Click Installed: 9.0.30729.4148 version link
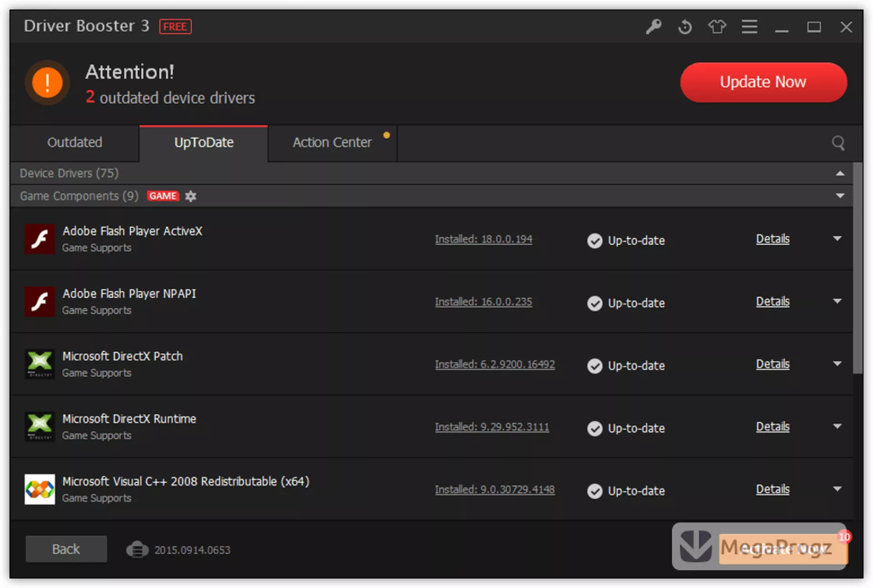The width and height of the screenshot is (873, 588). [x=495, y=490]
